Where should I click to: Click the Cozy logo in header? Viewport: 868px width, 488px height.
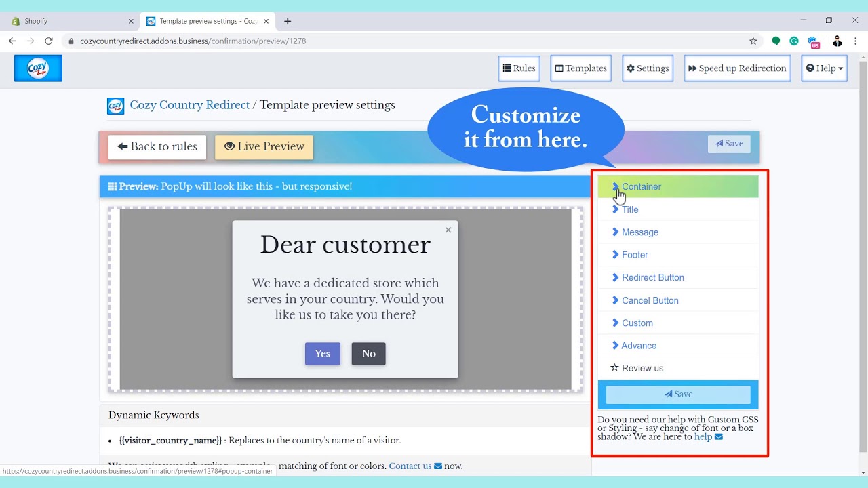click(x=38, y=68)
